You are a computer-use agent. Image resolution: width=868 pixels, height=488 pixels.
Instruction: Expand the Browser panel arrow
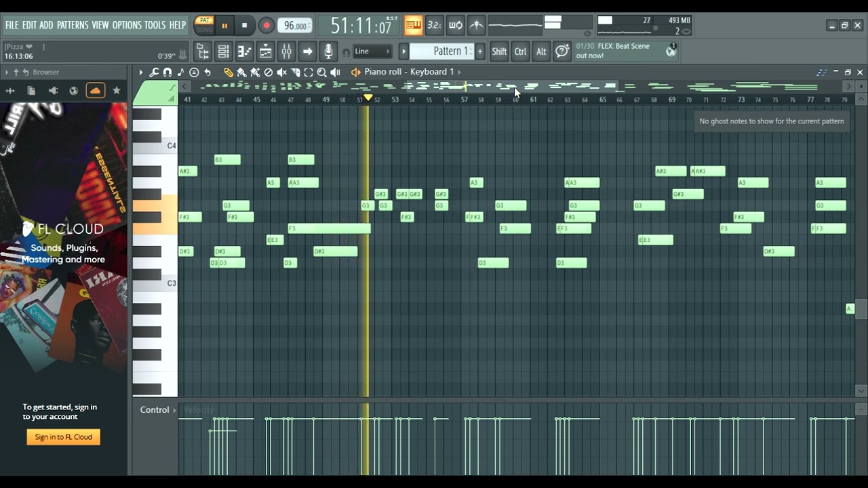pos(7,72)
